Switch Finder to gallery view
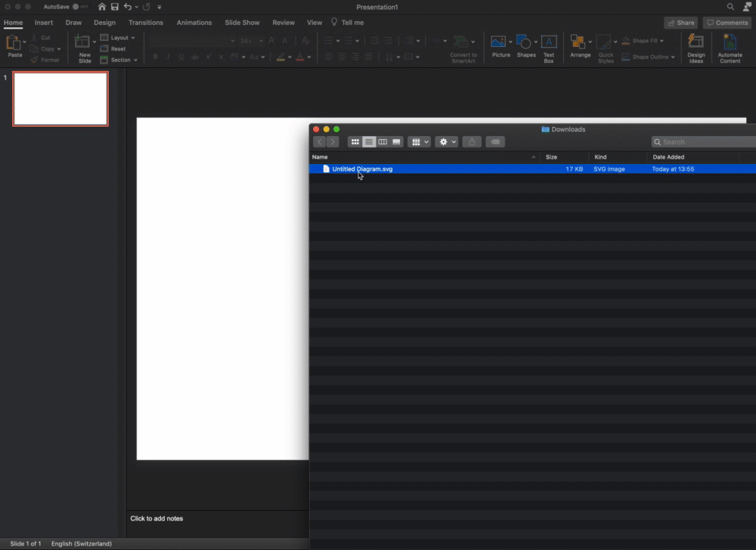This screenshot has height=550, width=756. click(x=395, y=141)
